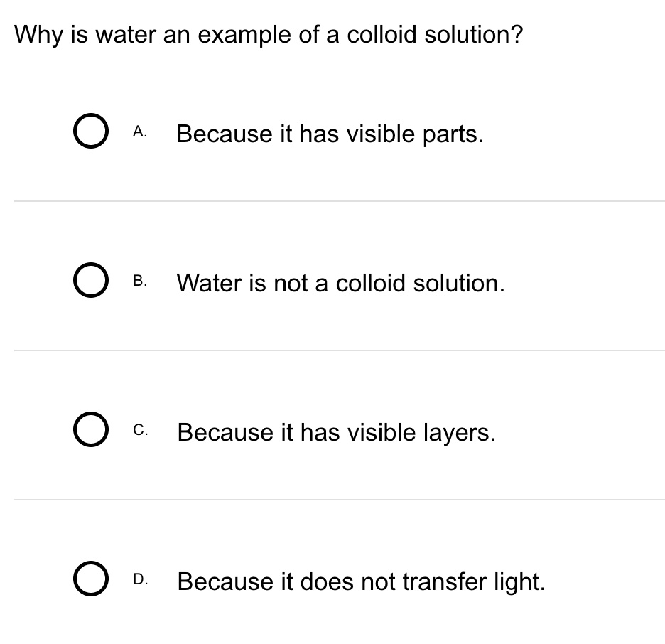The width and height of the screenshot is (665, 644).
Task: Select answer choice C radio button
Action: [90, 429]
